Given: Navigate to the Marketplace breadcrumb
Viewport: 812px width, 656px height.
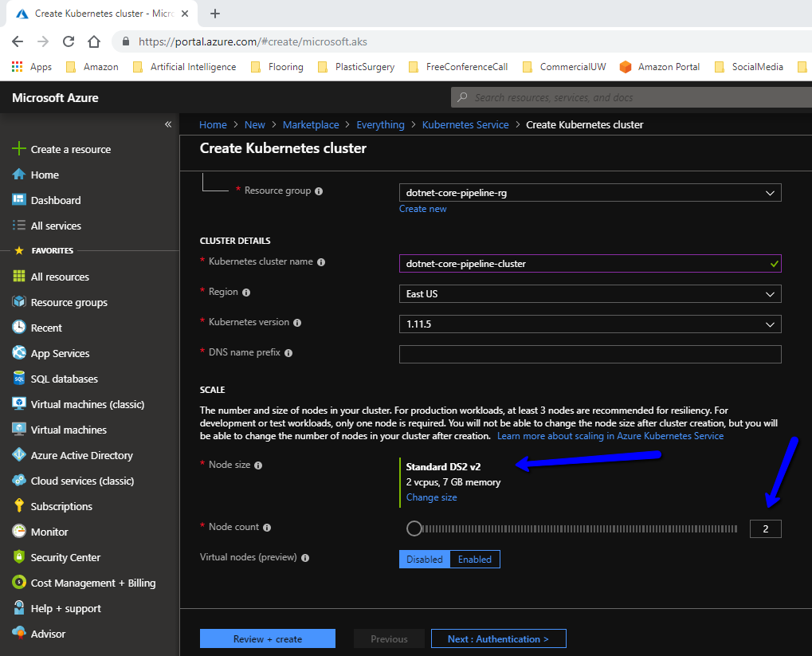Looking at the screenshot, I should click(x=311, y=124).
